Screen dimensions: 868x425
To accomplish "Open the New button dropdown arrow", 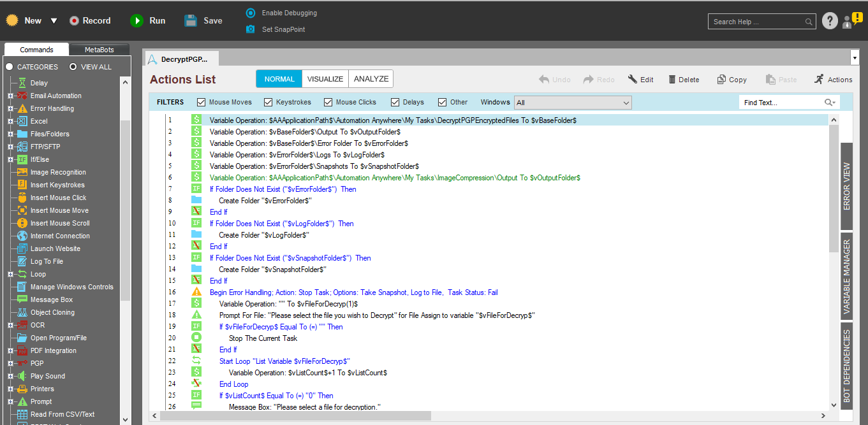I will pos(54,21).
